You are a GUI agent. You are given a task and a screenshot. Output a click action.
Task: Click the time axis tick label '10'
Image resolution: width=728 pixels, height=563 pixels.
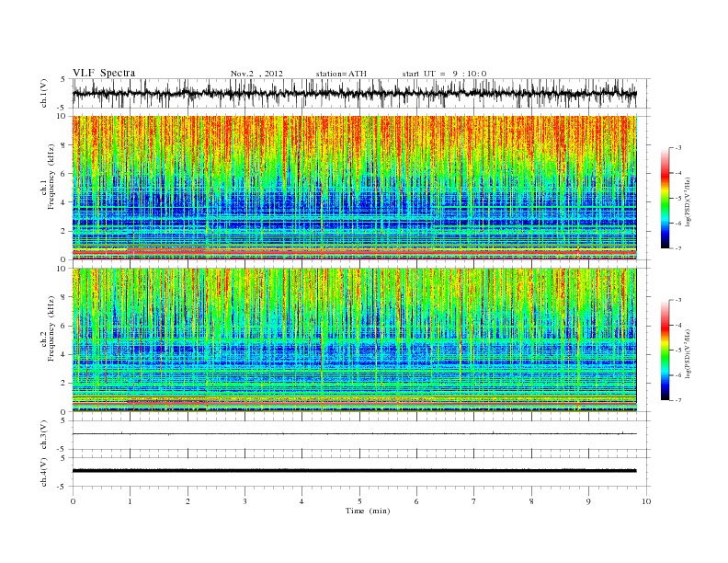click(646, 501)
